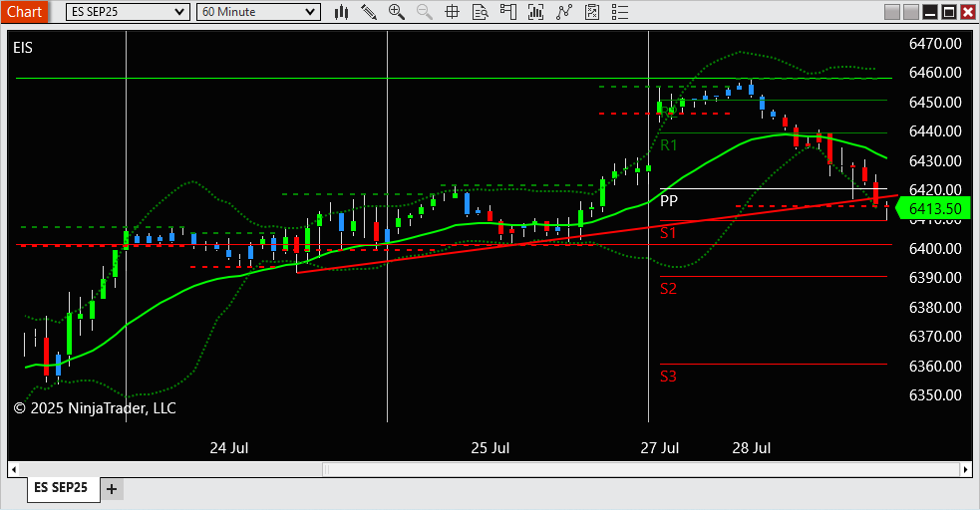Click the second grey interval link square

point(911,12)
